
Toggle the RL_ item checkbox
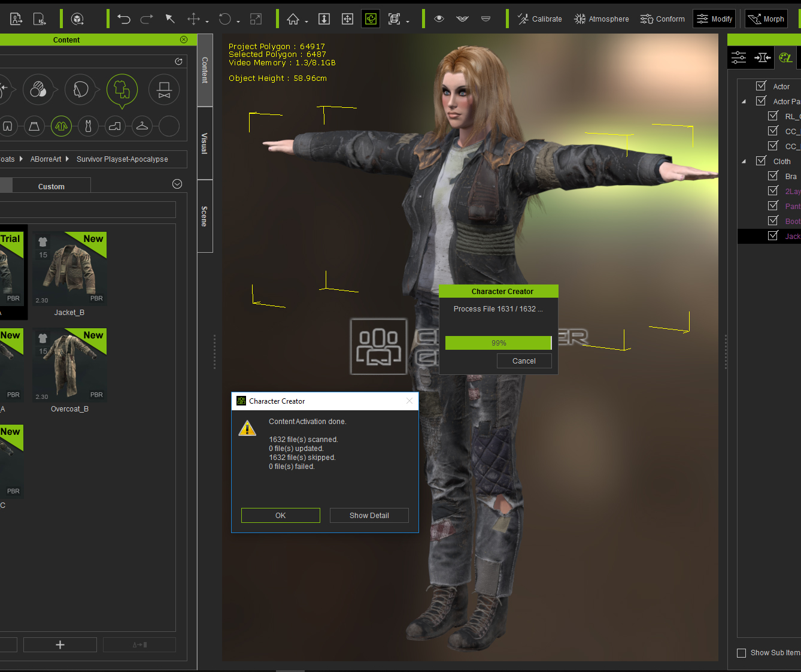(773, 116)
